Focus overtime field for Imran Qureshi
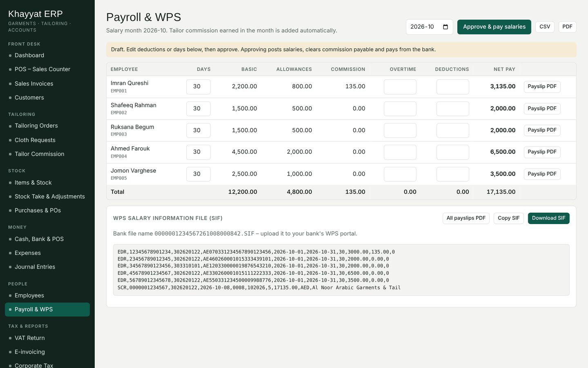The height and width of the screenshot is (368, 588). pos(400,87)
